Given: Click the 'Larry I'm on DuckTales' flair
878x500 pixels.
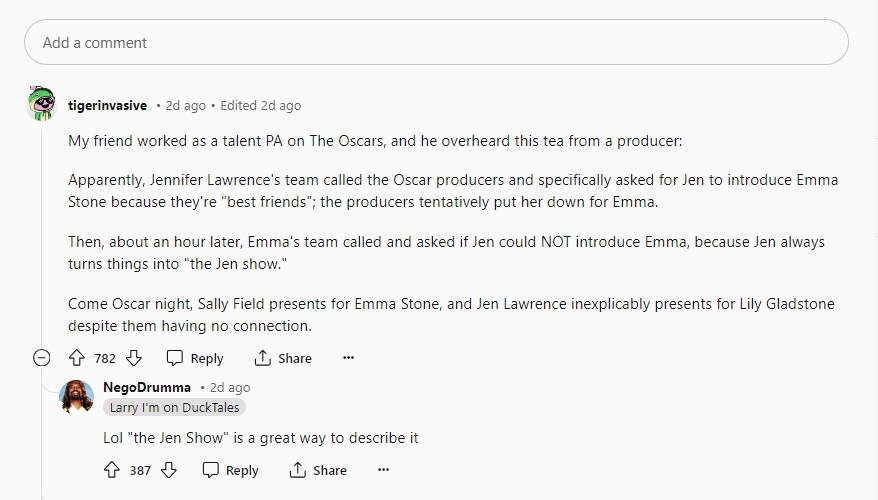Looking at the screenshot, I should pos(174,407).
